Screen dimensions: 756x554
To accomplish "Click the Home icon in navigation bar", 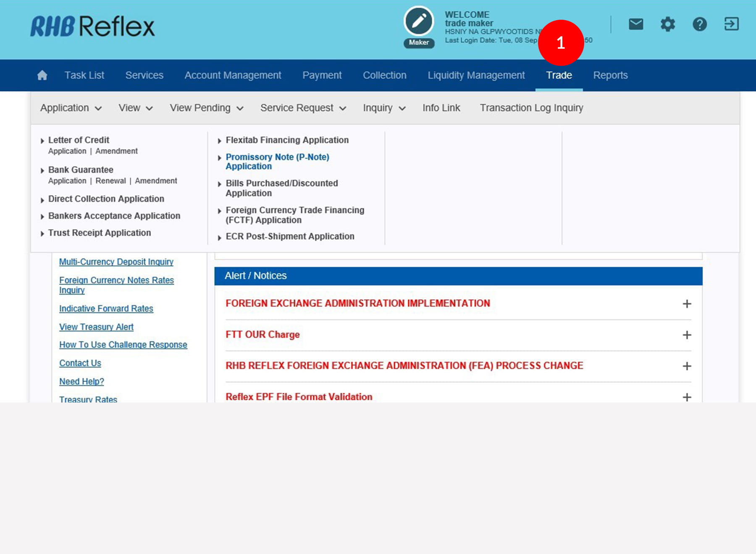I will (x=42, y=76).
